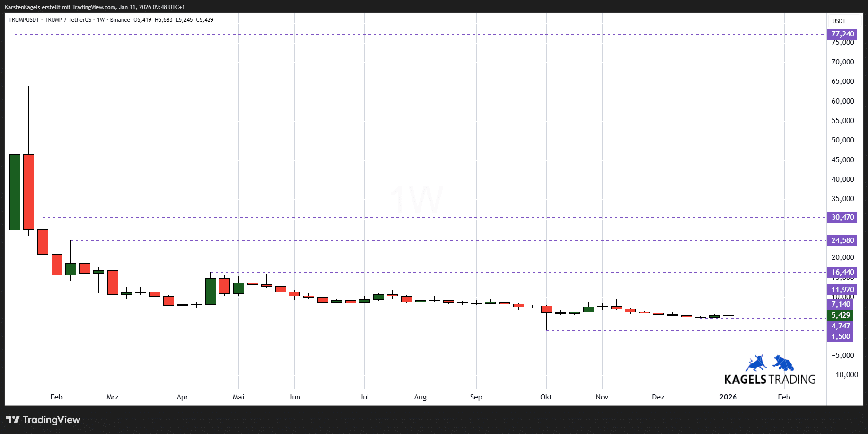Click the first large green weekly candle
868x434 pixels.
pos(15,192)
